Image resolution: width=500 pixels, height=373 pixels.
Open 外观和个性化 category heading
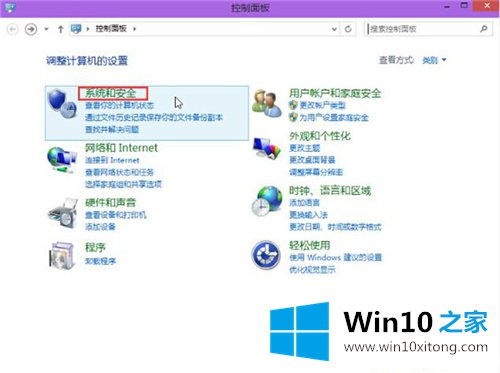tap(320, 136)
